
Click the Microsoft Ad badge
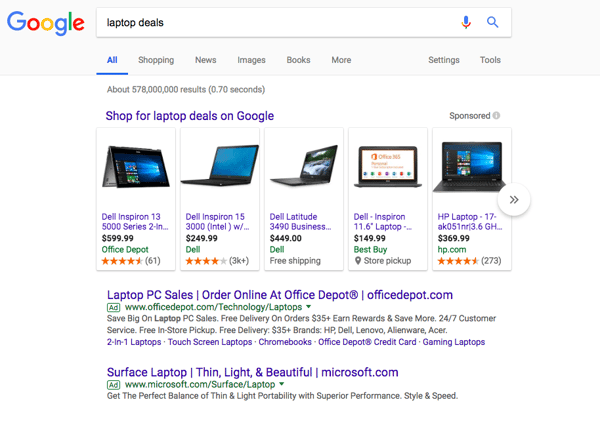[x=114, y=384]
